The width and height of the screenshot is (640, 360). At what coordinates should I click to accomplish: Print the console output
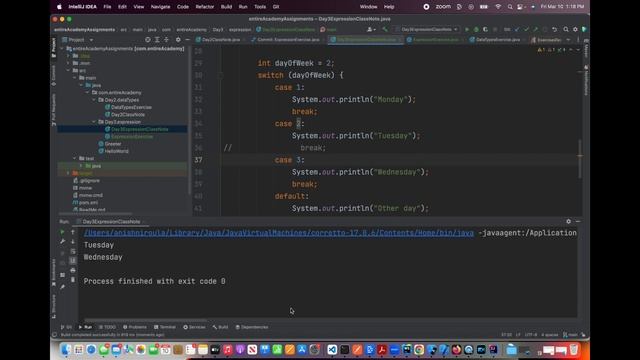click(73, 270)
